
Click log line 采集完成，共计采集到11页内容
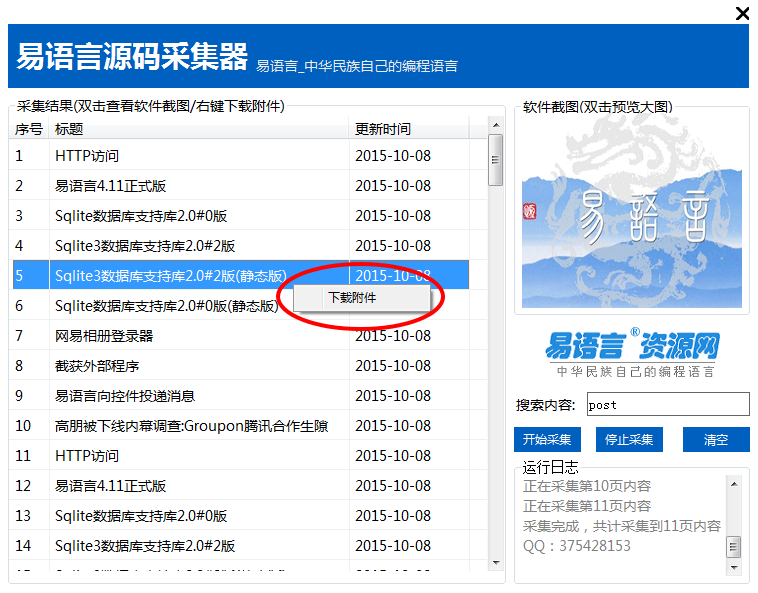pyautogui.click(x=622, y=526)
